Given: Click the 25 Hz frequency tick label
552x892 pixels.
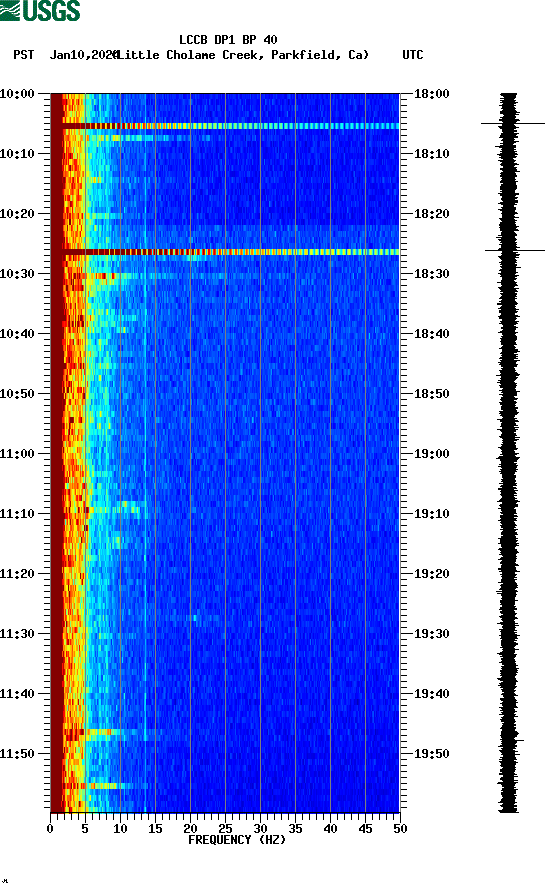Looking at the screenshot, I should pos(225,829).
